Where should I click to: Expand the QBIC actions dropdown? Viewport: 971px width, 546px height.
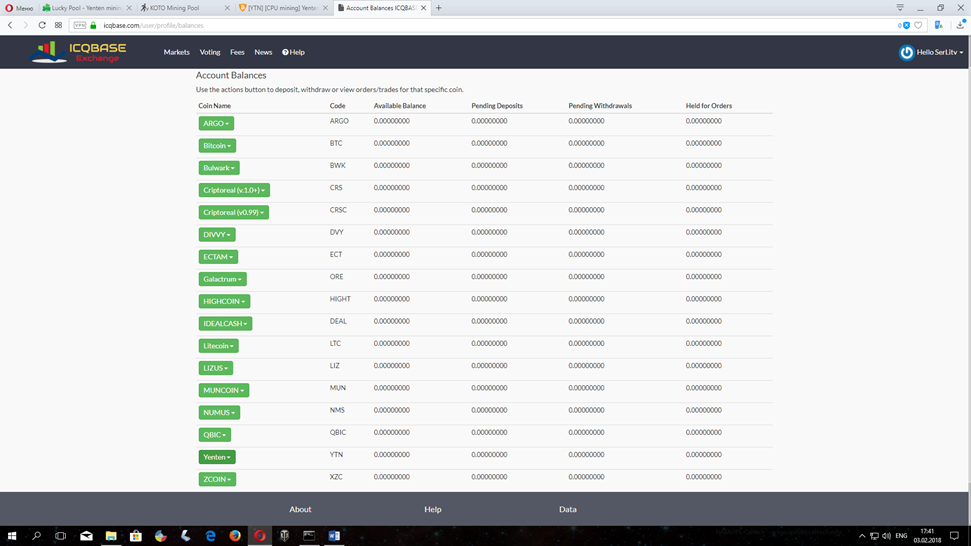[x=215, y=435]
